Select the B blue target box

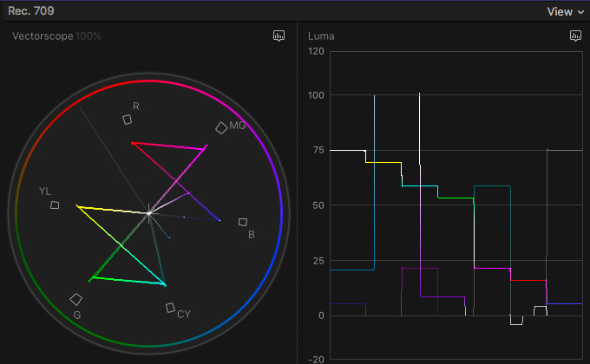tap(243, 222)
